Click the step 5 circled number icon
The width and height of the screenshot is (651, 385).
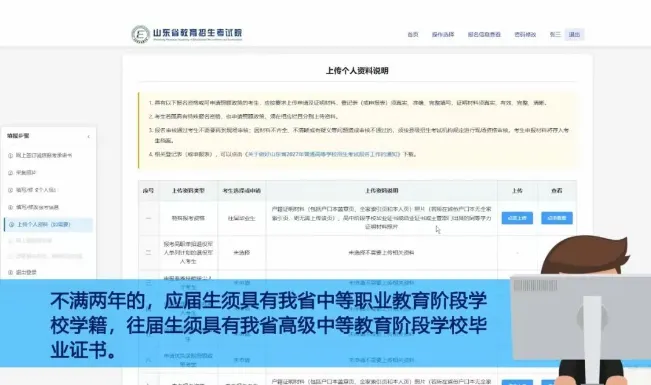pos(12,225)
